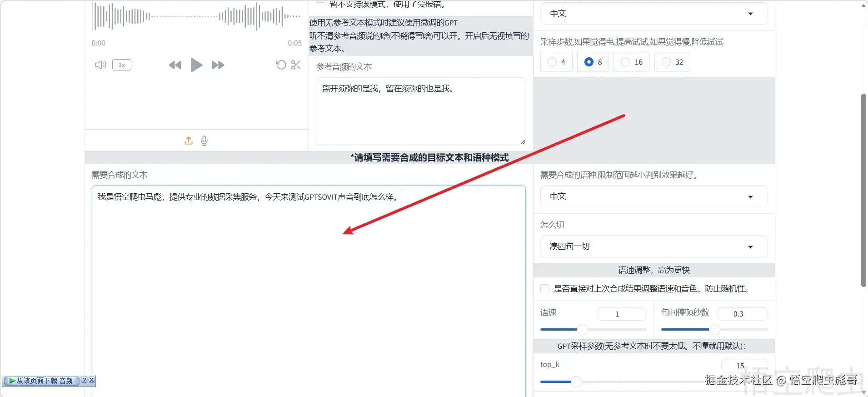This screenshot has width=868, height=397.
Task: Play the reference audio
Action: click(x=196, y=65)
